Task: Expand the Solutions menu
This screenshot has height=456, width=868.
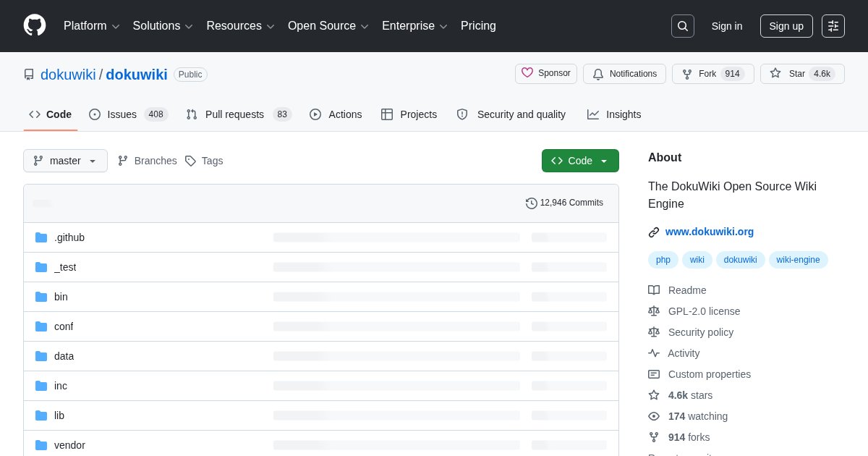Action: (x=163, y=26)
